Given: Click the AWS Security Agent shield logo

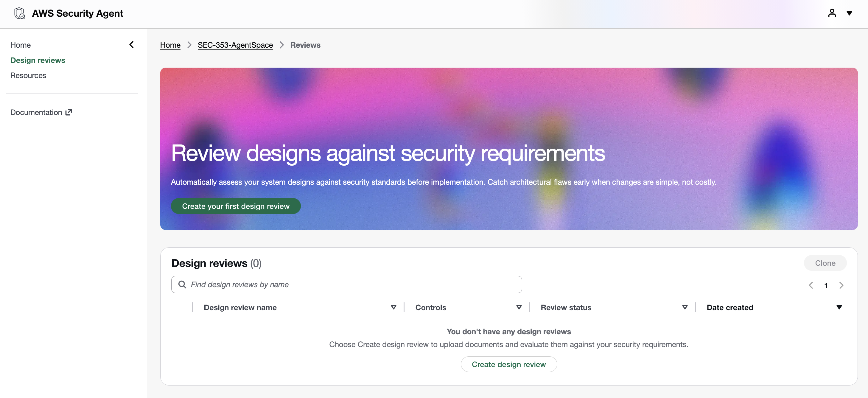Looking at the screenshot, I should pyautogui.click(x=20, y=13).
